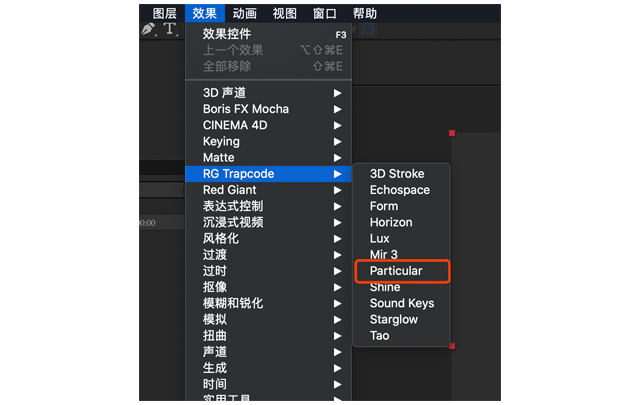Expand the CINEMA 4D submenu
The width and height of the screenshot is (640, 405).
pos(268,125)
